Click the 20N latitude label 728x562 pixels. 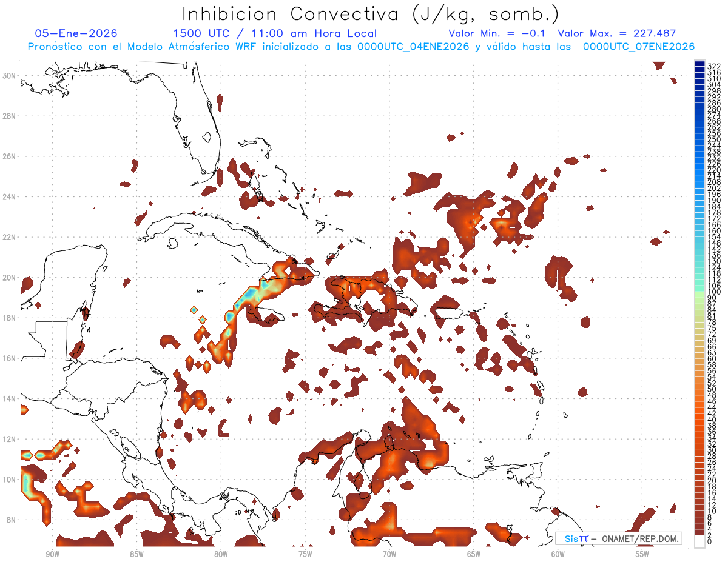(8, 278)
